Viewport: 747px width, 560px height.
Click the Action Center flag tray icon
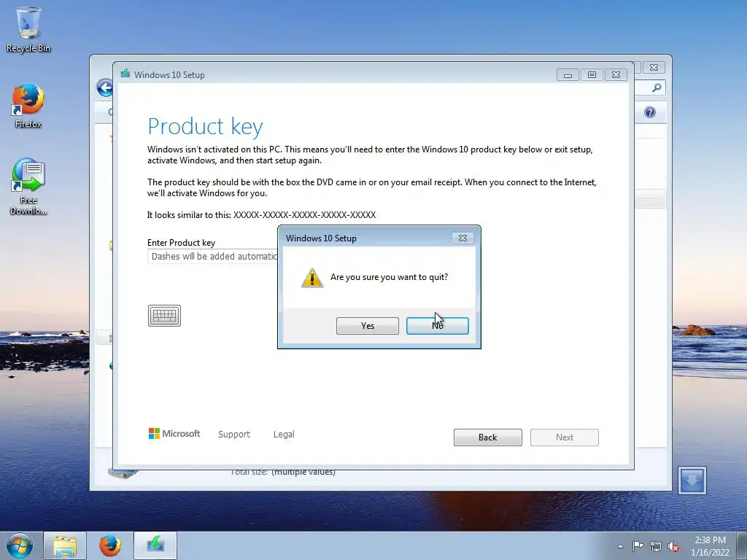638,546
